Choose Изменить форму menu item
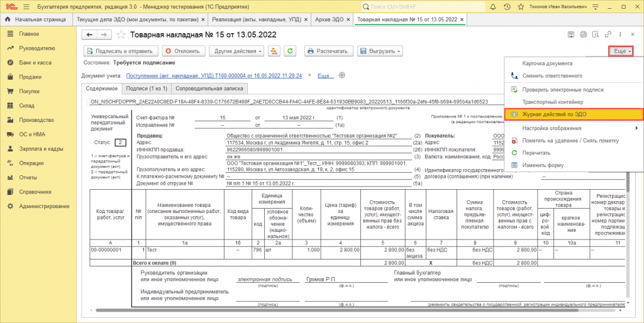The height and width of the screenshot is (323, 644). [x=574, y=165]
